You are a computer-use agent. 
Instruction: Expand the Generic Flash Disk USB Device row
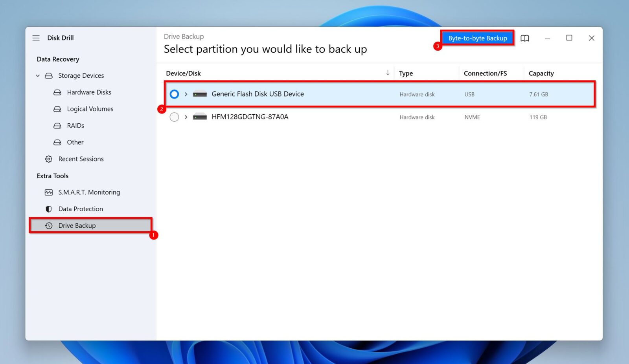185,94
